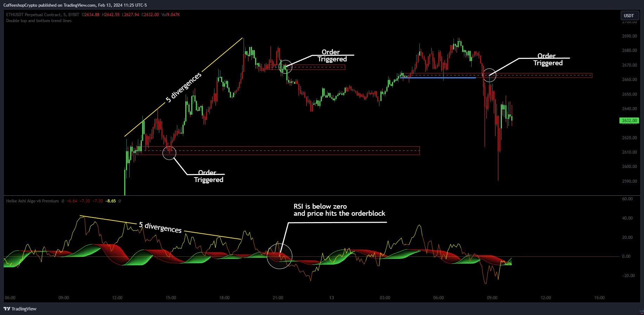Image resolution: width=644 pixels, height=315 pixels.
Task: Click the empty-set symbol after Heike Ashi Algo title
Action: [63, 201]
